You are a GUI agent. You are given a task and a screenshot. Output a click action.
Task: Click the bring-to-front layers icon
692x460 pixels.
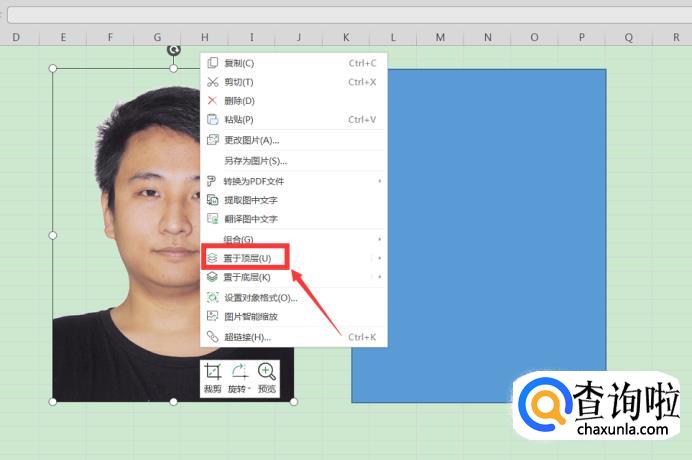212,258
